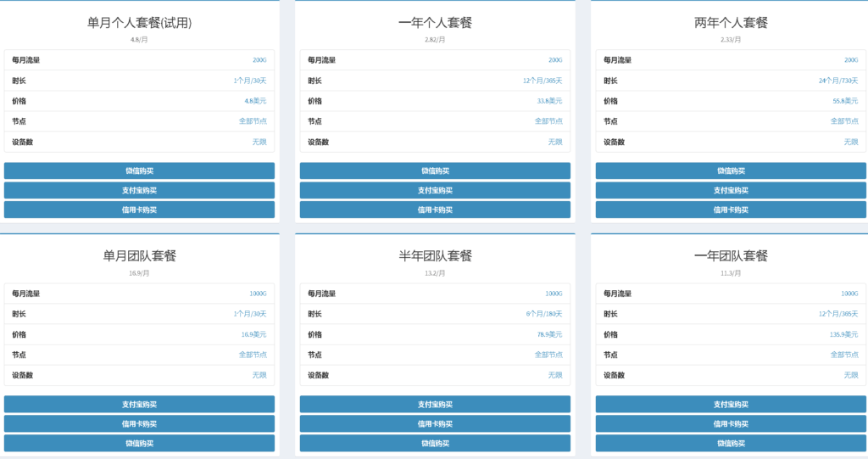Screen dimensions: 868x459
Task: Click the 半年团队套餐 heading
Action: (435, 256)
